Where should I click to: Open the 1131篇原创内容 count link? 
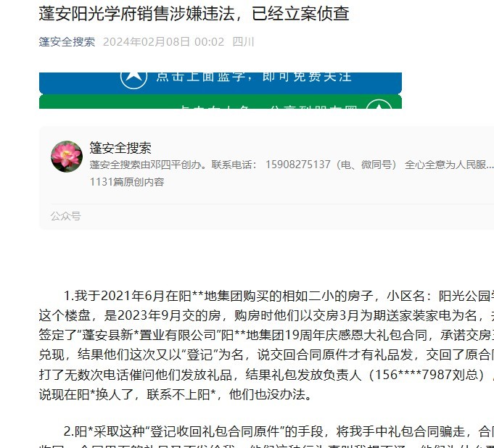tap(127, 182)
